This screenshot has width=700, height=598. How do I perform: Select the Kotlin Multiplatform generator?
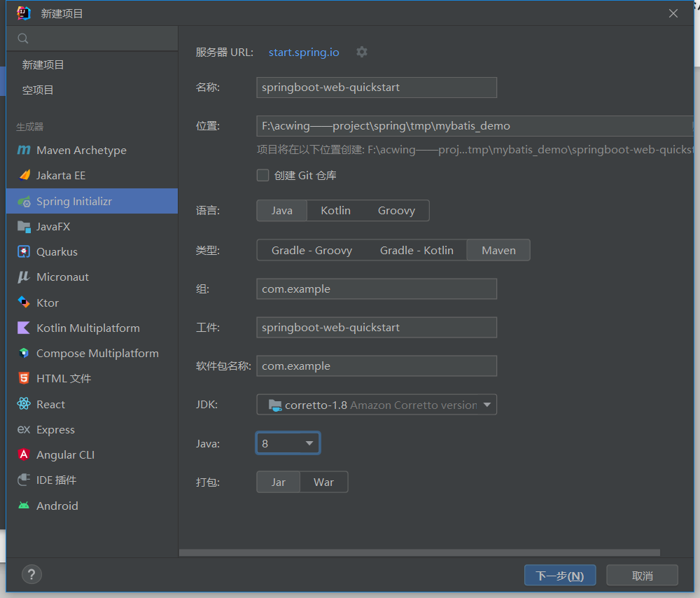pyautogui.click(x=92, y=328)
